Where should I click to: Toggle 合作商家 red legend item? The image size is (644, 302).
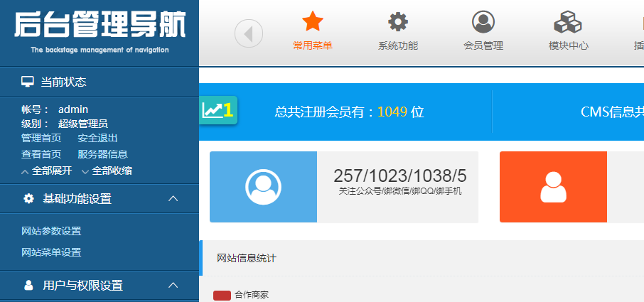222,295
